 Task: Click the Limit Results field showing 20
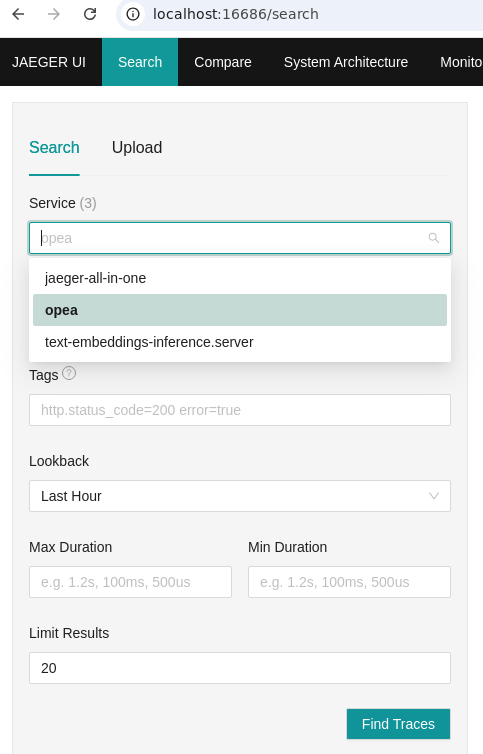[x=240, y=668]
